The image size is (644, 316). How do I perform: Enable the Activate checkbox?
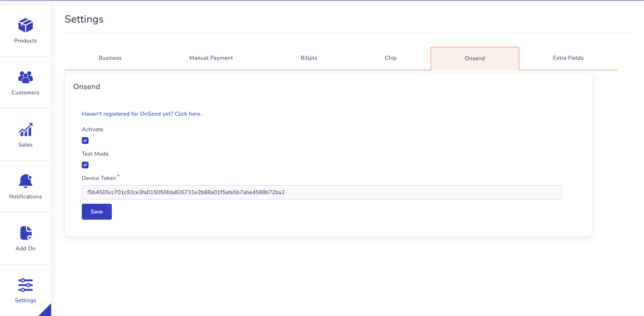click(85, 141)
